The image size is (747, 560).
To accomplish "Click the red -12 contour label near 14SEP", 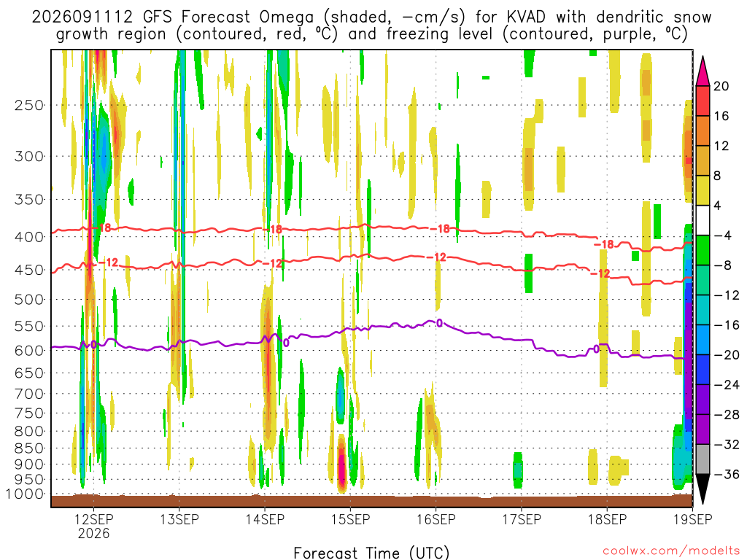I will point(272,263).
